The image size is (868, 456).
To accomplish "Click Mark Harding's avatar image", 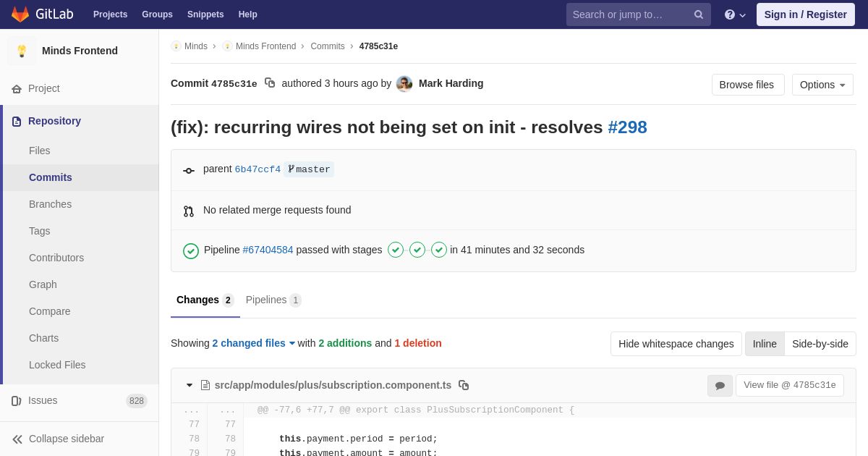I will (x=404, y=84).
